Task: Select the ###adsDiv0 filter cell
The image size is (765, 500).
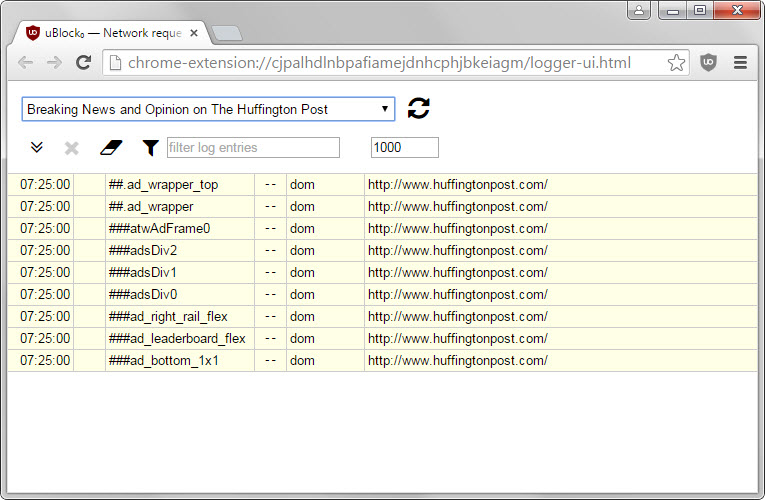Action: pos(180,294)
